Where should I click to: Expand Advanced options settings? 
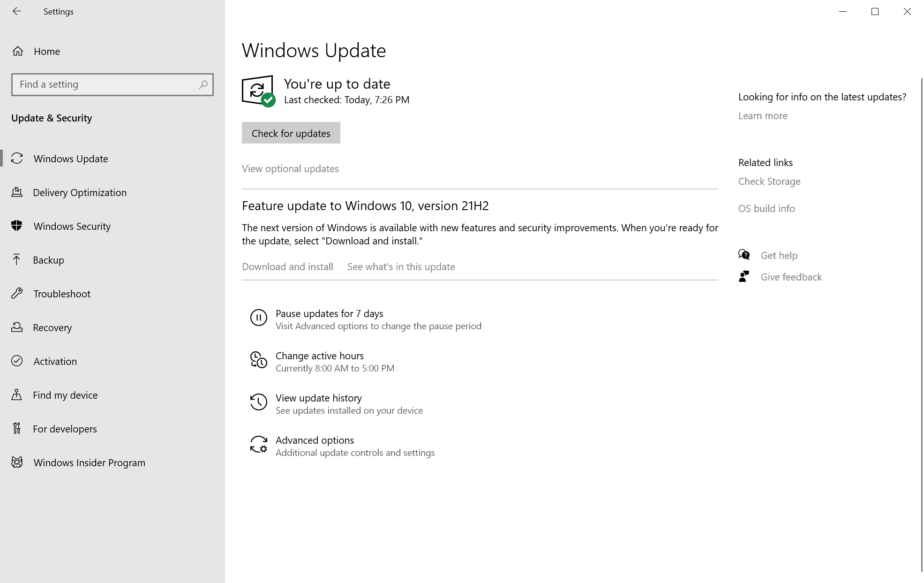(315, 439)
